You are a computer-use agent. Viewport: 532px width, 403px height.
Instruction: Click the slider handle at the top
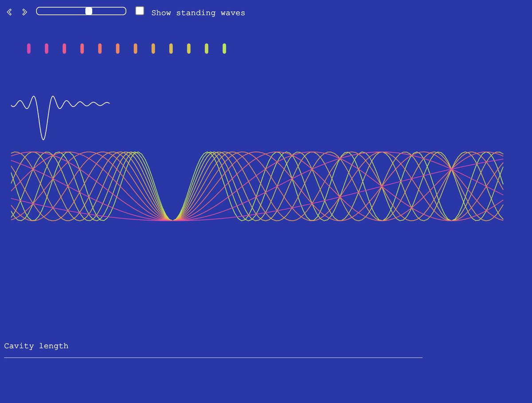89,11
